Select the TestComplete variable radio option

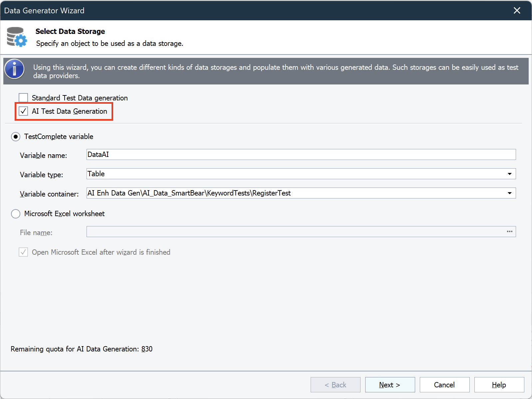(16, 137)
